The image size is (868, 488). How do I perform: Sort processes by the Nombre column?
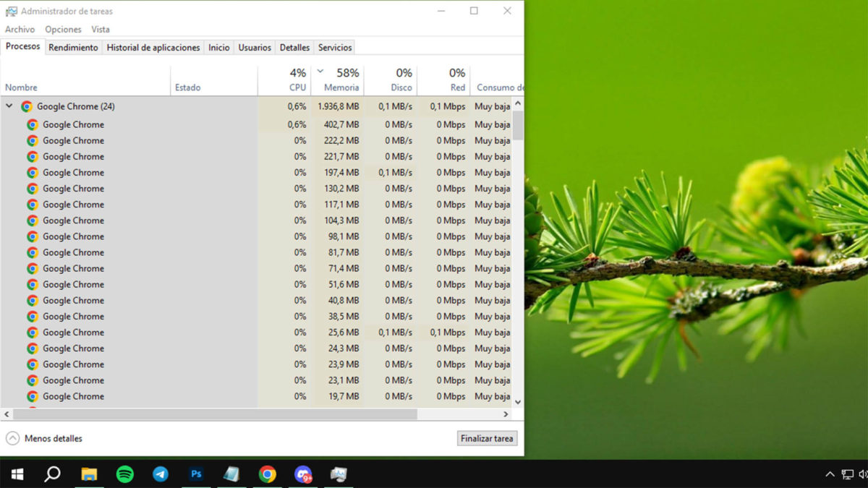click(x=85, y=80)
